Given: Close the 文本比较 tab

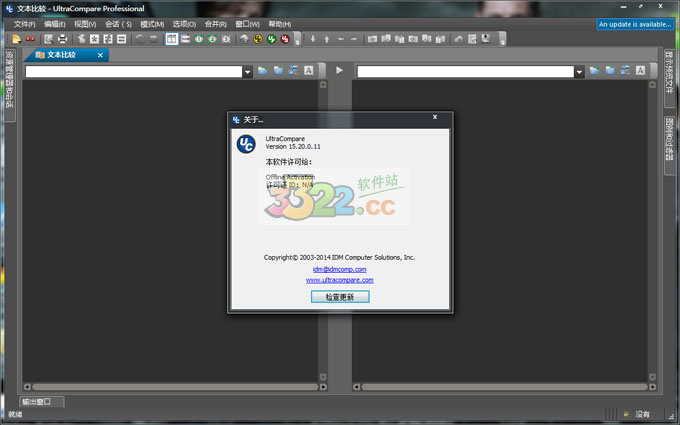Looking at the screenshot, I should tap(100, 55).
